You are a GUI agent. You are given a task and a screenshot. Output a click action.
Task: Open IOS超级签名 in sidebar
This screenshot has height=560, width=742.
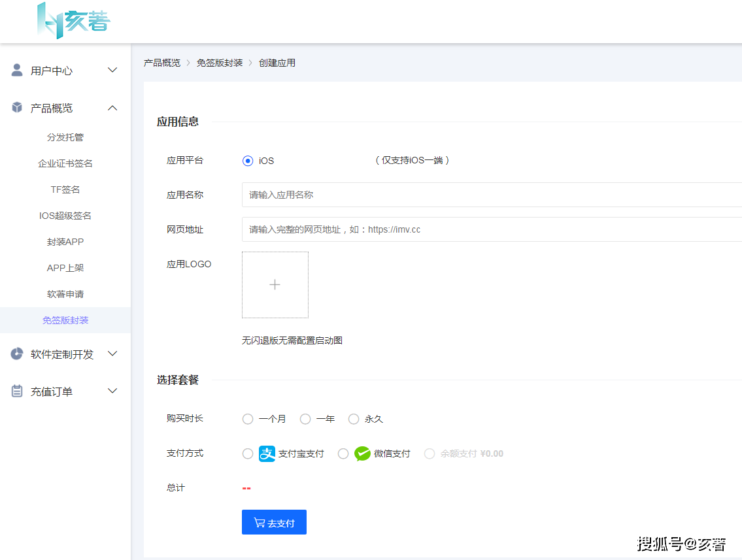pyautogui.click(x=65, y=216)
